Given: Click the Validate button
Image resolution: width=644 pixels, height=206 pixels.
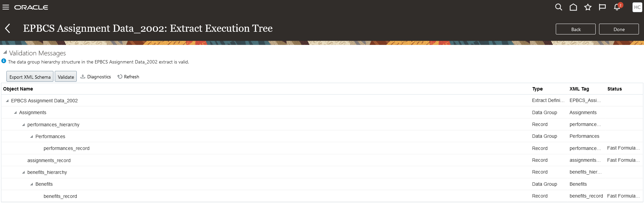Looking at the screenshot, I should pyautogui.click(x=66, y=76).
